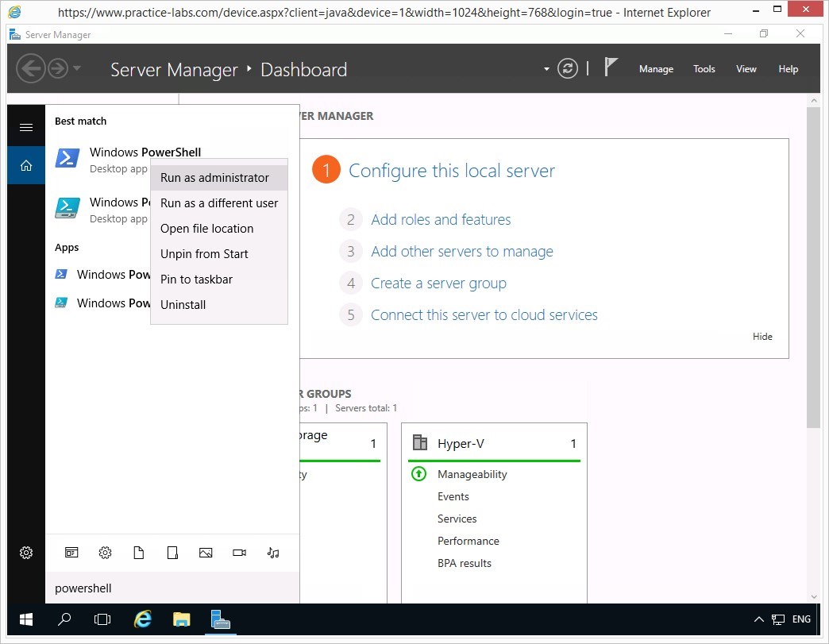This screenshot has width=829, height=644.
Task: Click the Home icon in search sidebar
Action: point(26,166)
